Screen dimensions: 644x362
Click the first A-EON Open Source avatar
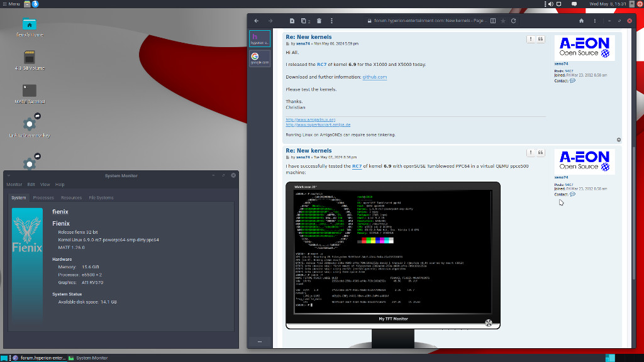(584, 48)
